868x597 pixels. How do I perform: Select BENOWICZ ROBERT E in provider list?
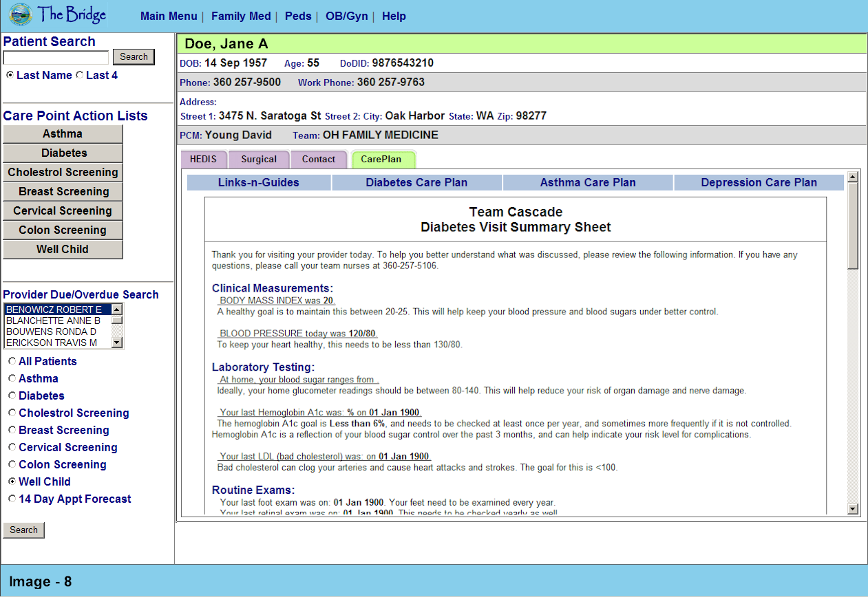point(58,310)
